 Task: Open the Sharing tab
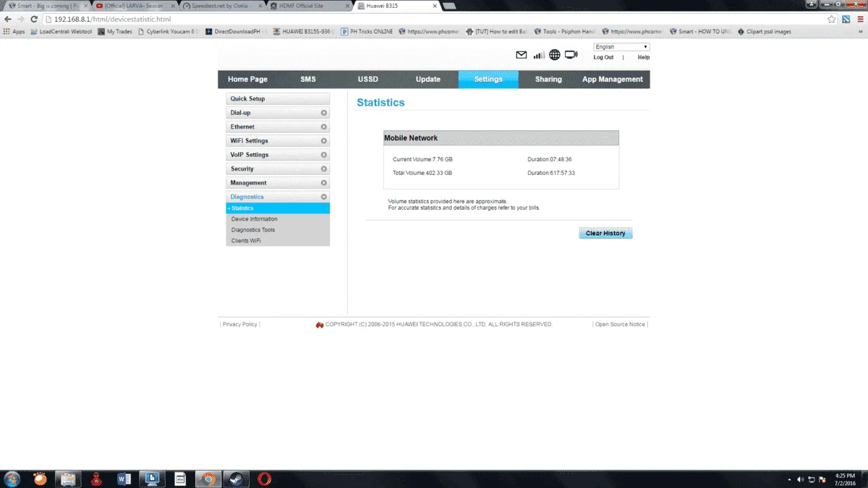pyautogui.click(x=548, y=80)
